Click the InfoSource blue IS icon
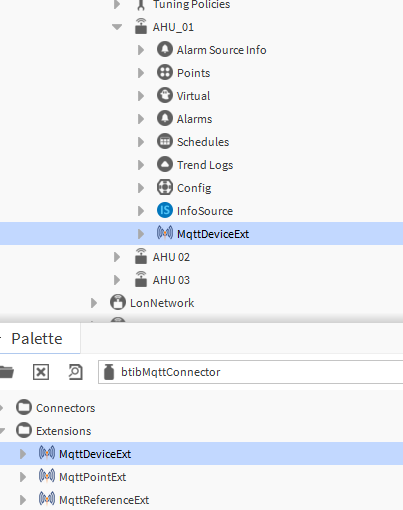Viewport: 403px width, 510px height. click(165, 210)
